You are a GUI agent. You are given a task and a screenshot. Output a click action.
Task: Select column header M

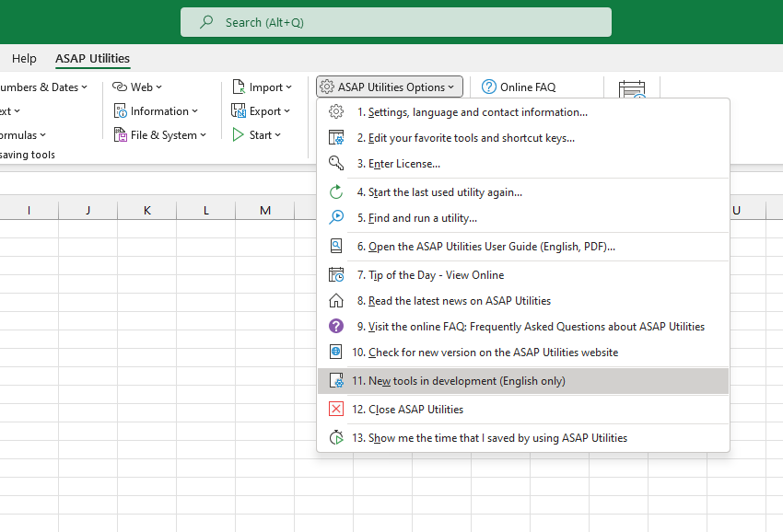(x=264, y=210)
